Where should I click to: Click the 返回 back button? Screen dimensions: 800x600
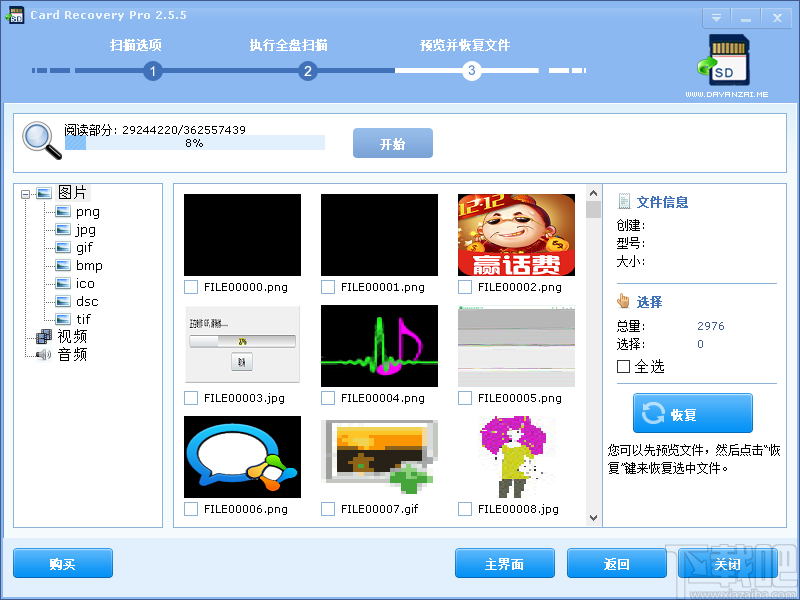click(617, 563)
